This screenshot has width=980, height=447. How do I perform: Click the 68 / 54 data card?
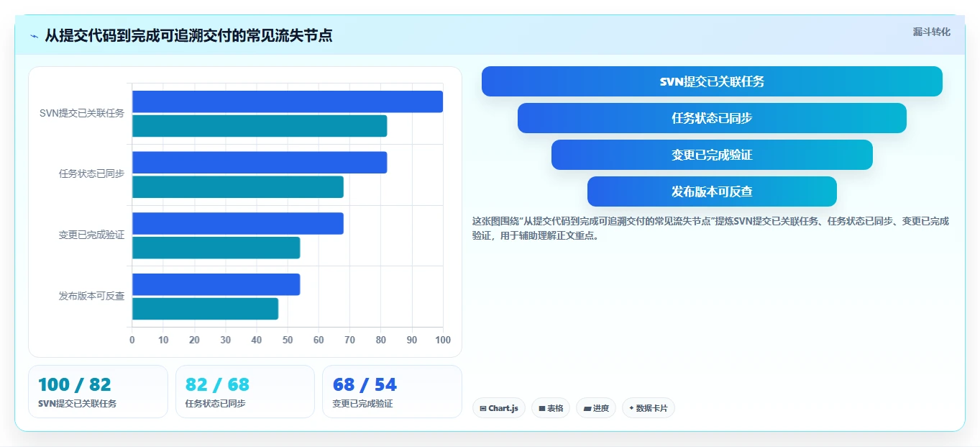tap(392, 392)
